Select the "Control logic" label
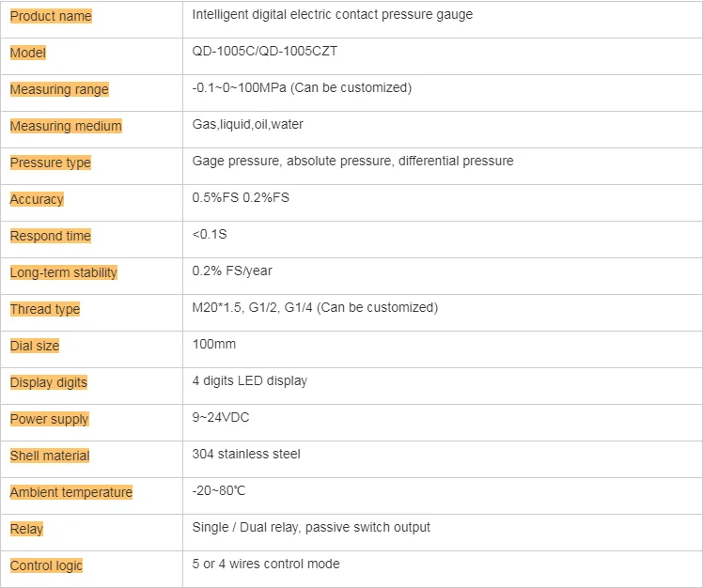This screenshot has height=588, width=703. (x=47, y=565)
